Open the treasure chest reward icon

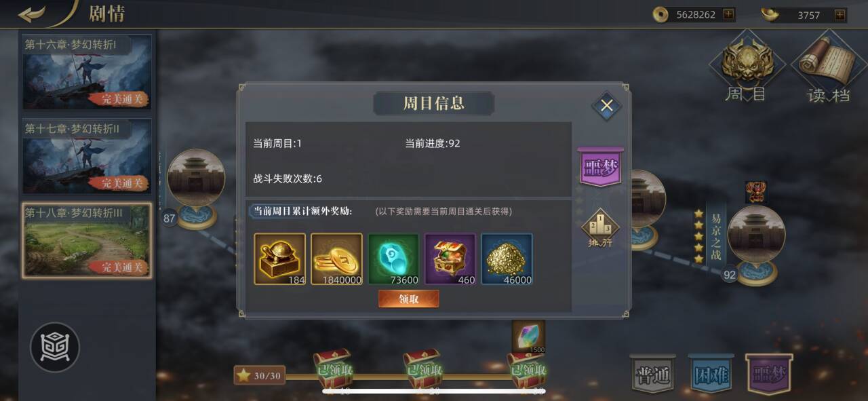click(450, 259)
